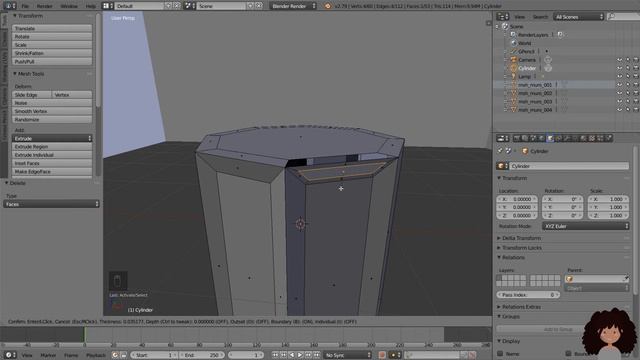Click the Blender logo icon in header
640x360 pixels.
(x=327, y=6)
